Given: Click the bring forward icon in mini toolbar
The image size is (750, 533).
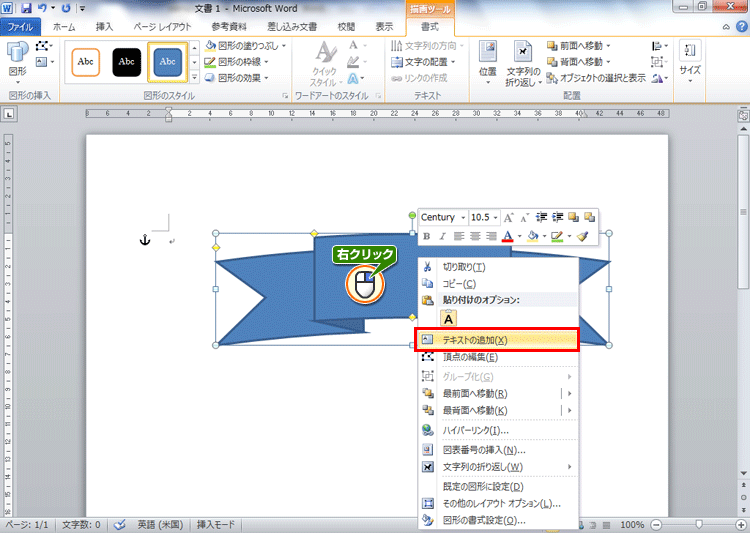Looking at the screenshot, I should [574, 217].
